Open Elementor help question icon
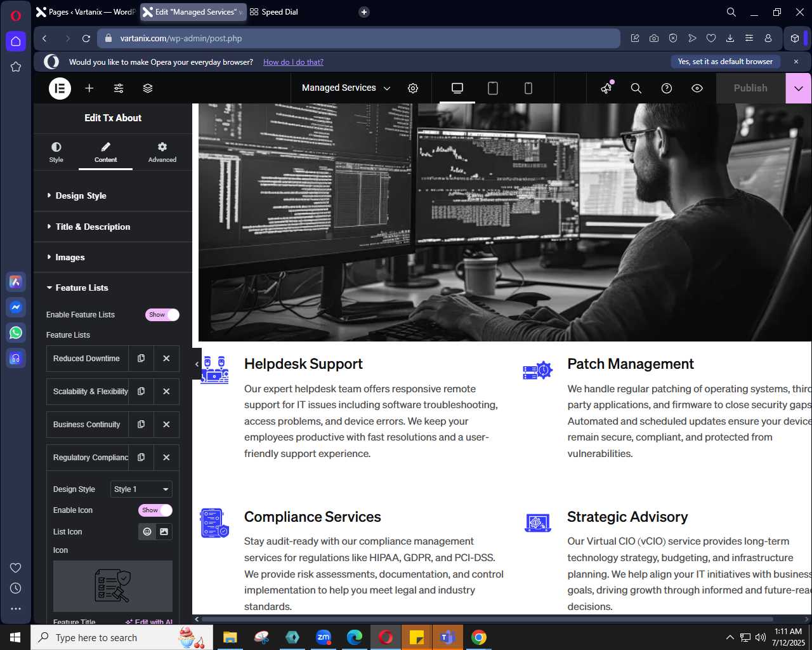This screenshot has height=650, width=812. (667, 88)
